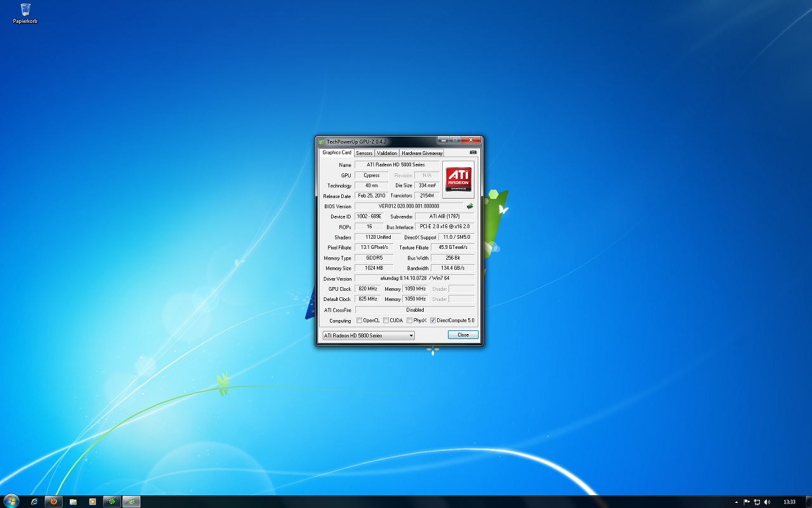
Task: Click the network tray icon
Action: pos(757,502)
